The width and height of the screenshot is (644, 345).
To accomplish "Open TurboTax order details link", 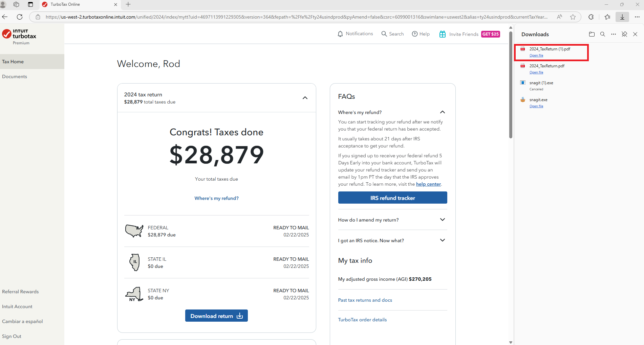I will tap(362, 320).
